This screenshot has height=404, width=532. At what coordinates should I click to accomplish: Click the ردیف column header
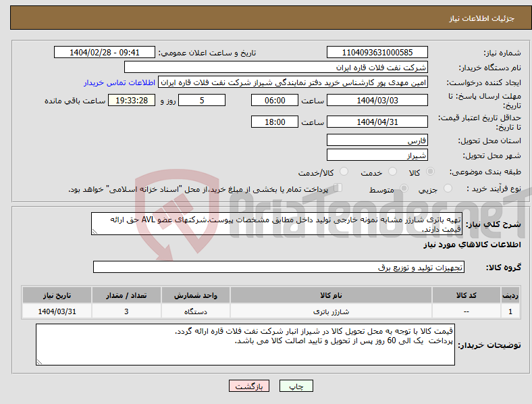[x=510, y=295]
